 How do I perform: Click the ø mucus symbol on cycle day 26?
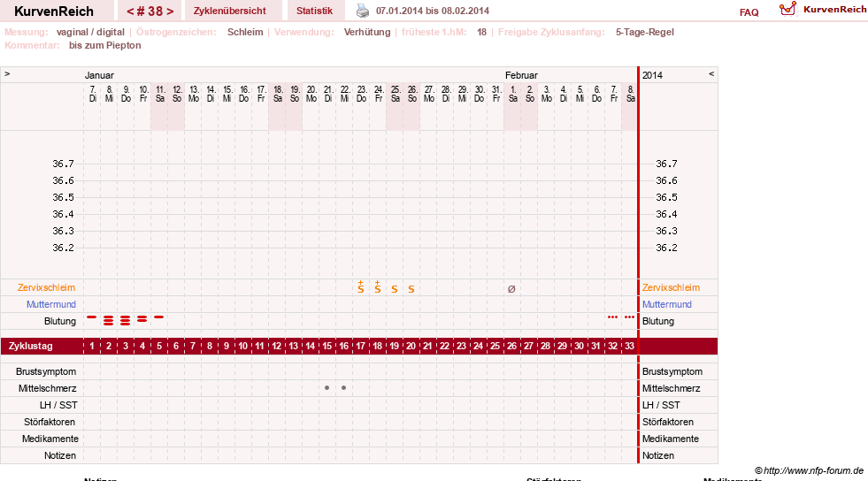[511, 288]
